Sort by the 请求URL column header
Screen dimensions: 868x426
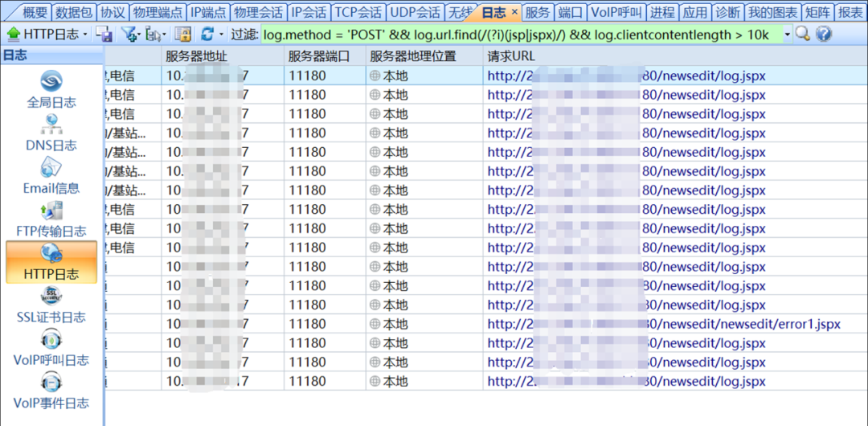[675, 56]
